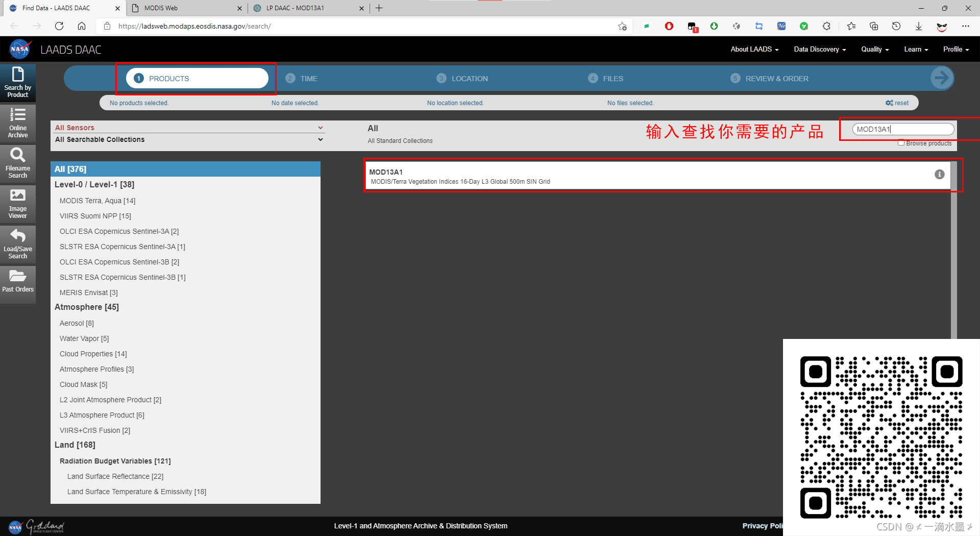Open Filename Search sidebar icon
Screen dimensions: 980x536
18,163
